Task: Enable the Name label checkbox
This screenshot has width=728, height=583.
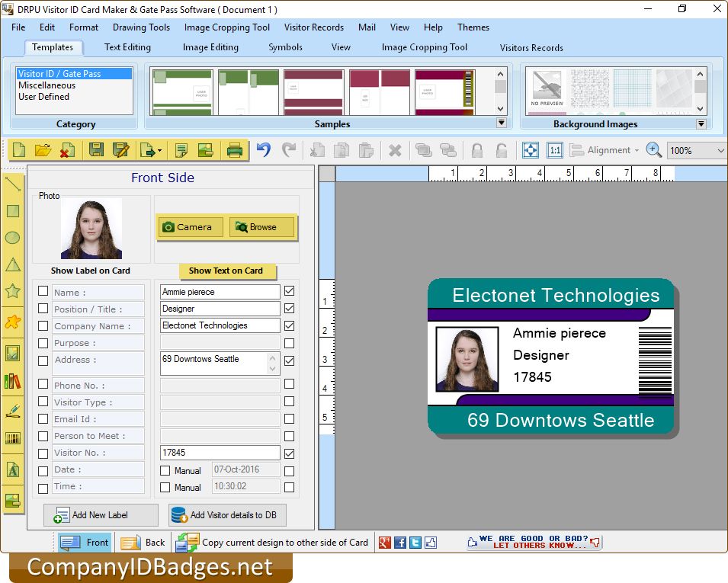Action: pos(43,291)
